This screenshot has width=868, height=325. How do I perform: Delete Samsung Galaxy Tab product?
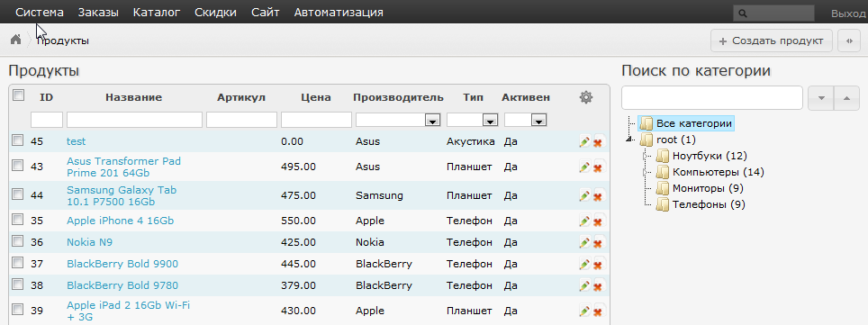coord(597,196)
